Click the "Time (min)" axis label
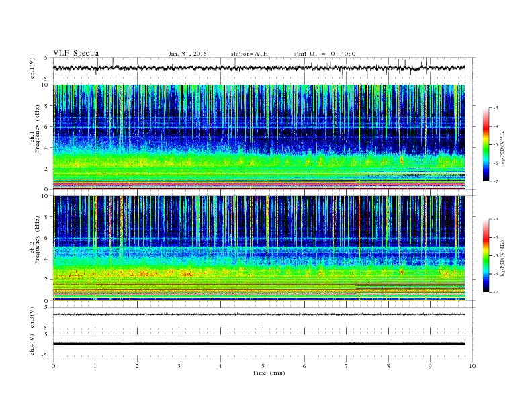The image size is (532, 411). pyautogui.click(x=269, y=373)
